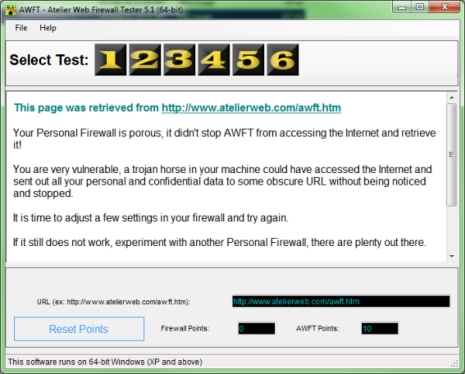Viewport: 465px width, 374px height.
Task: Select test number 1 icon
Action: [111, 60]
